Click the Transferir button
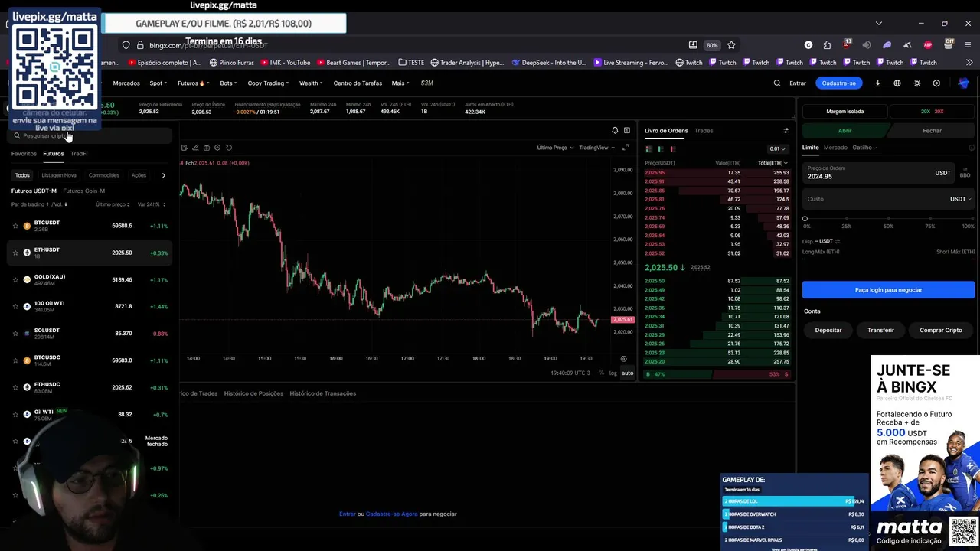Screen dimensions: 980x551 tap(880, 331)
